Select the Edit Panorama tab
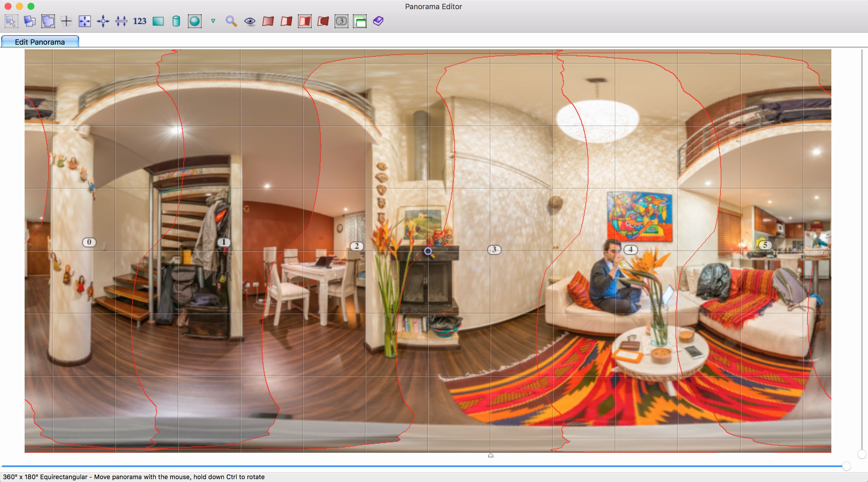 40,42
